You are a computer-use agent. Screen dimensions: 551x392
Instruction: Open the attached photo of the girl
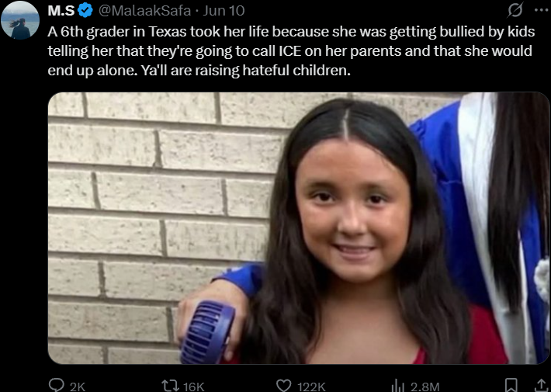299,228
